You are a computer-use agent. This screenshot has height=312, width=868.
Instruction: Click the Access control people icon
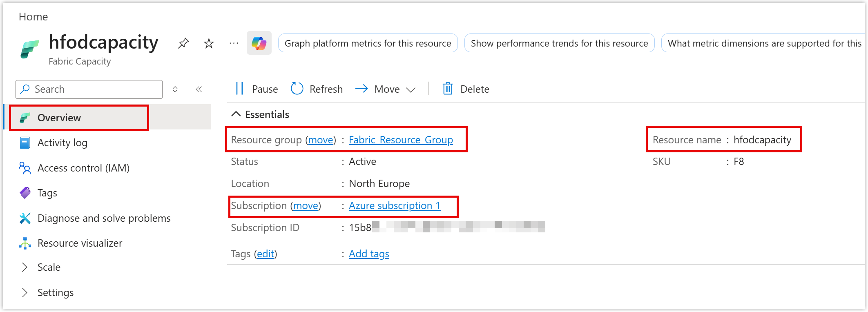25,168
